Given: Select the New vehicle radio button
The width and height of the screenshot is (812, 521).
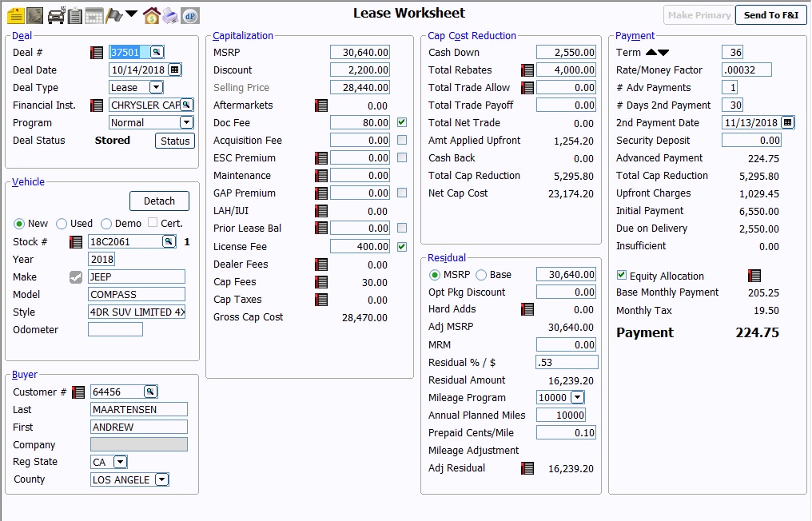Looking at the screenshot, I should pyautogui.click(x=19, y=224).
